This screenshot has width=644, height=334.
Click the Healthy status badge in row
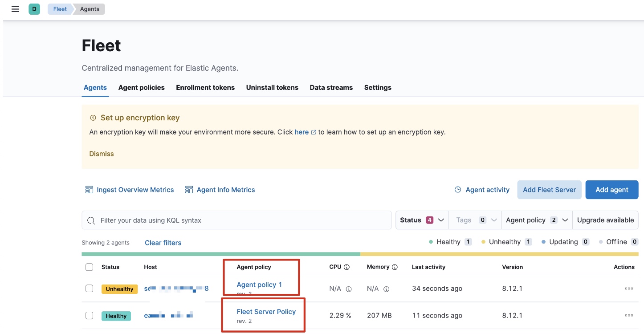click(x=116, y=316)
